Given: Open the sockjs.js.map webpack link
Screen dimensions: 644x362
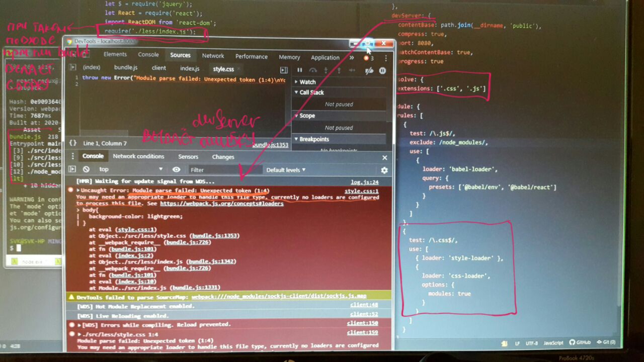Looking at the screenshot, I should [279, 297].
